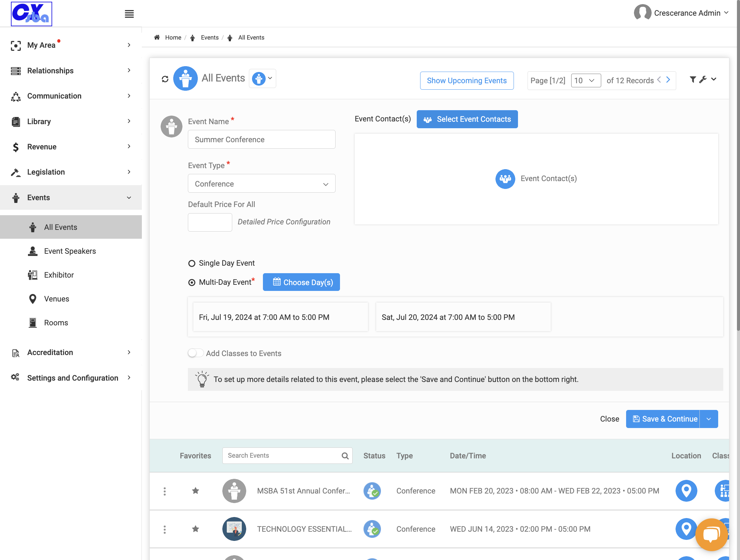
Task: Expand the Relationships menu
Action: (x=71, y=71)
